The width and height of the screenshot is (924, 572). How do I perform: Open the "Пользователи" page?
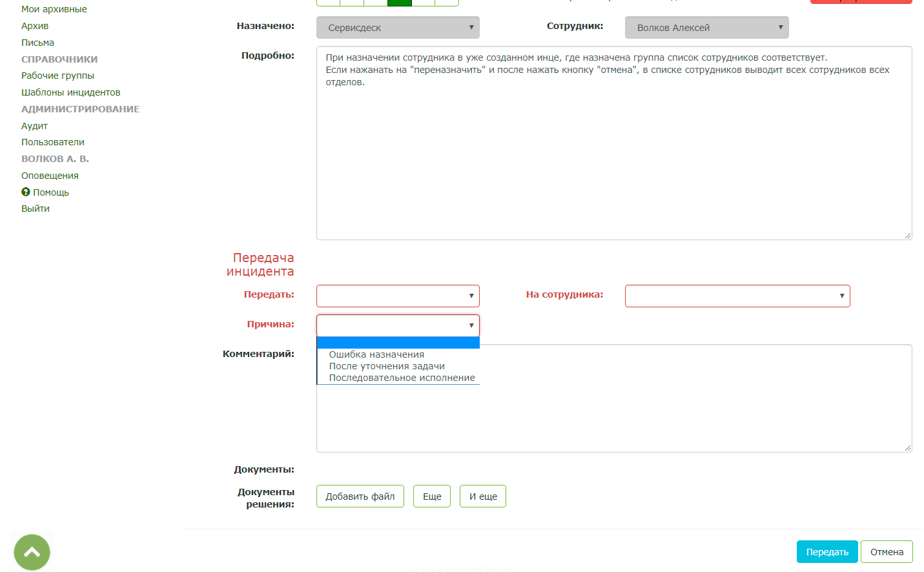pos(52,141)
